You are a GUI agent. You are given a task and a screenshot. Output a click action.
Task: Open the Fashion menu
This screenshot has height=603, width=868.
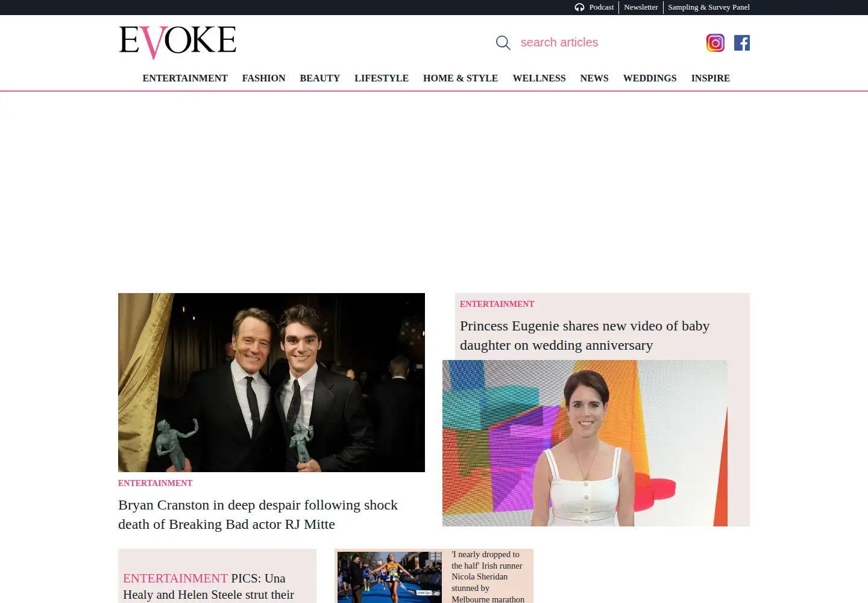pyautogui.click(x=264, y=78)
